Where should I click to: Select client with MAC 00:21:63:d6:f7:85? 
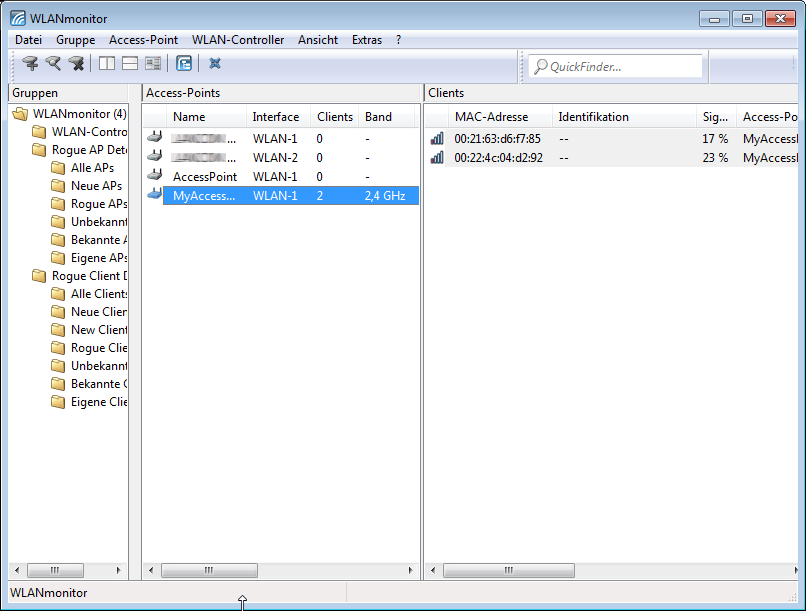pos(497,139)
